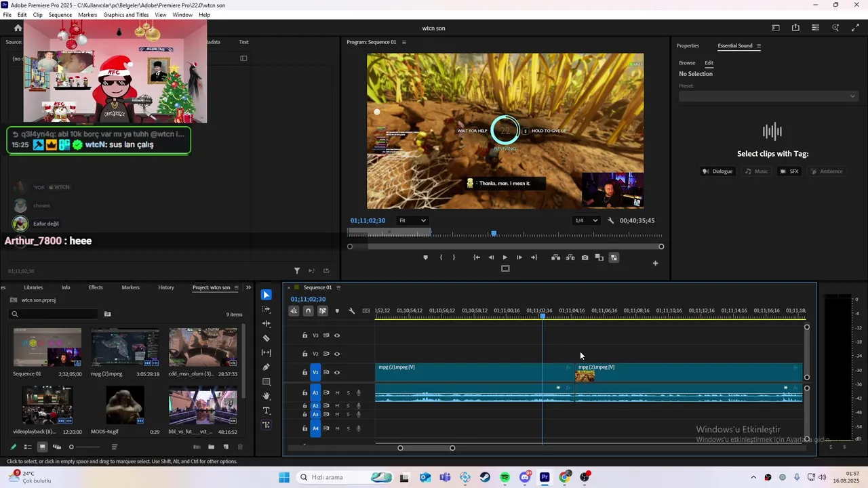Switch to the History tab
Screen dimensions: 868x488
tap(166, 287)
